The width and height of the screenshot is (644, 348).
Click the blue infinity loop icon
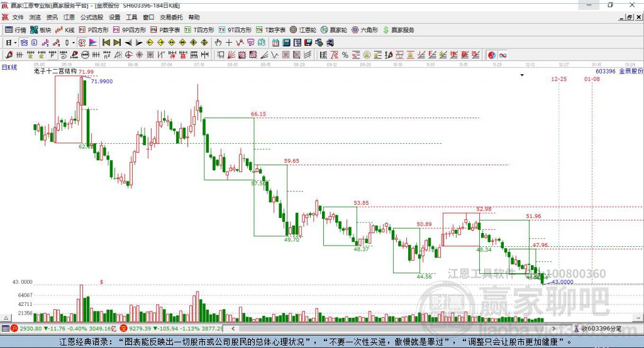tap(502, 55)
